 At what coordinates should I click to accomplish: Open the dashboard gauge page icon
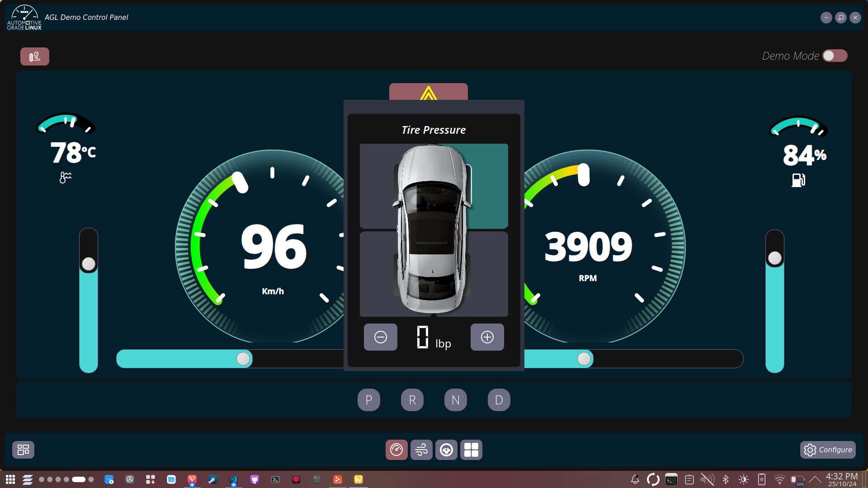click(396, 450)
